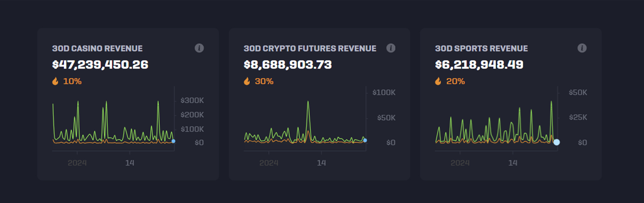Select the endpoint dot on Crypto Futures chart
The width and height of the screenshot is (644, 203).
365,140
